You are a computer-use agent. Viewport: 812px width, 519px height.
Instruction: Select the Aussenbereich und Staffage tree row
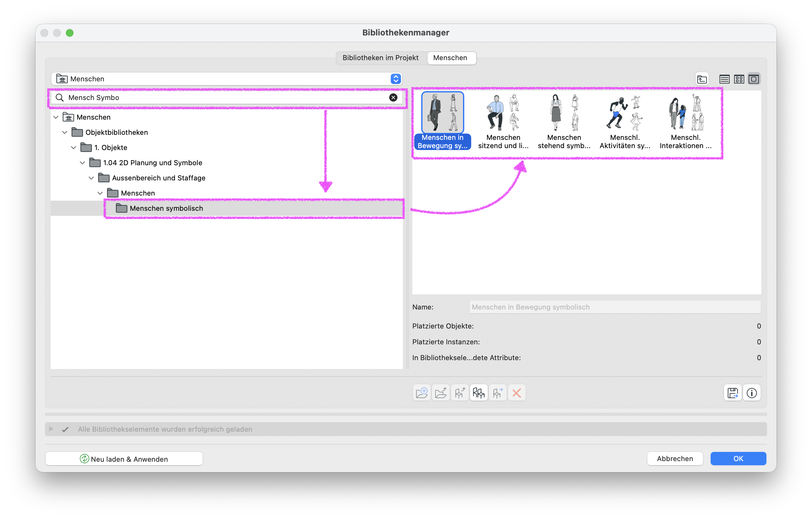coord(227,178)
